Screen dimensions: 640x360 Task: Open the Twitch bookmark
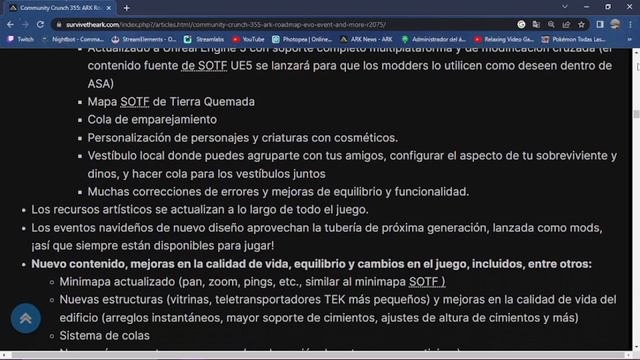coord(20,39)
